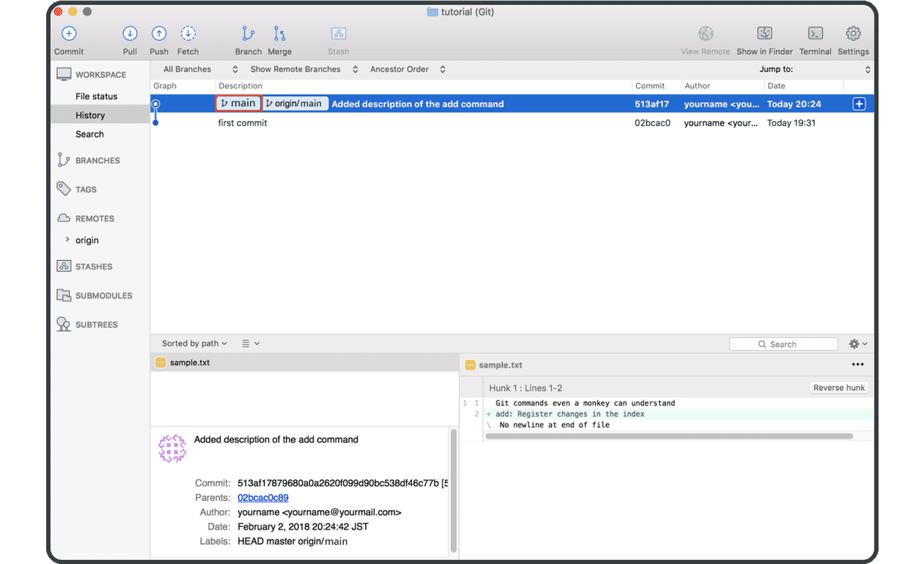Change the Sorted by path option
Image resolution: width=924 pixels, height=564 pixels.
coord(192,343)
